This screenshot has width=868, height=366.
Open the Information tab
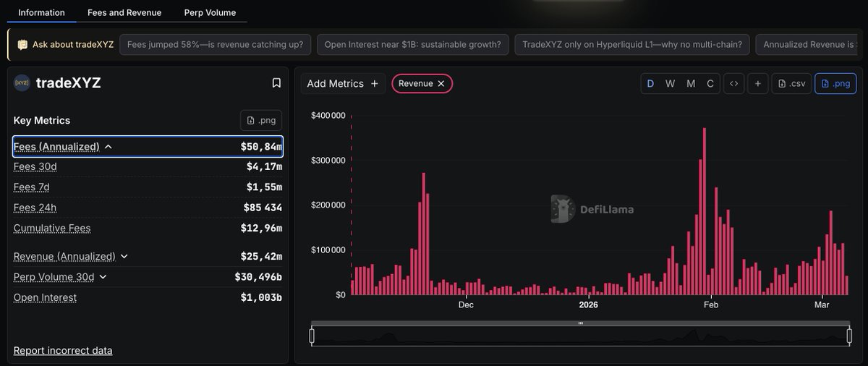coord(41,12)
